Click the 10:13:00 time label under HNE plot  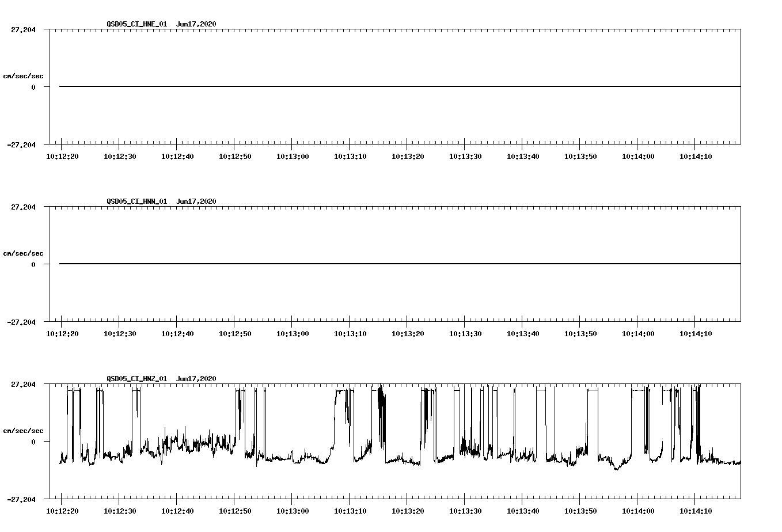(x=293, y=157)
